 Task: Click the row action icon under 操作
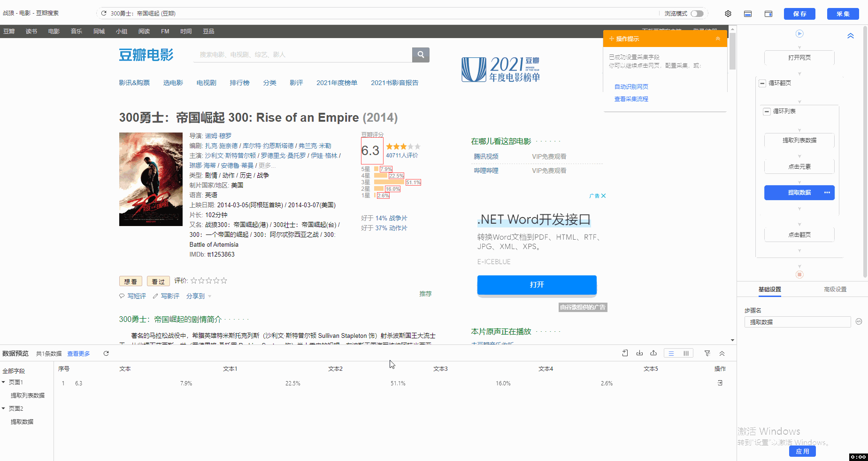(x=720, y=383)
